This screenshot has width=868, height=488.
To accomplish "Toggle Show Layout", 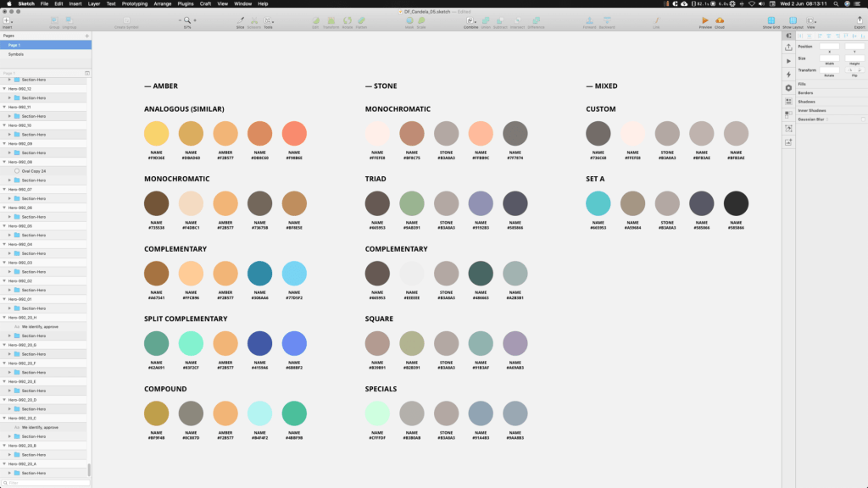I will coord(792,21).
